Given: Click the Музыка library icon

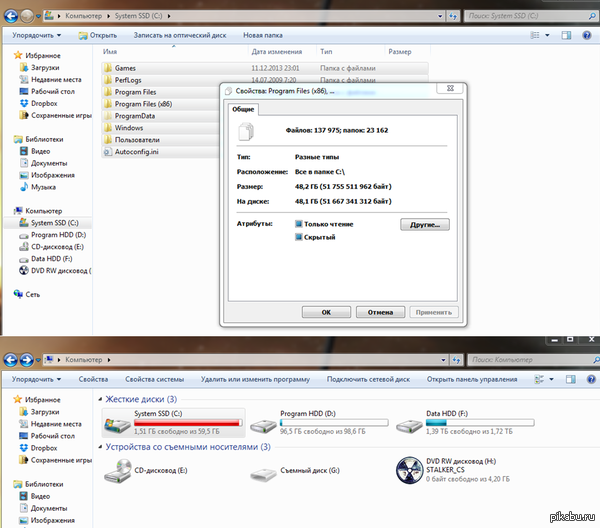Looking at the screenshot, I should (22, 187).
